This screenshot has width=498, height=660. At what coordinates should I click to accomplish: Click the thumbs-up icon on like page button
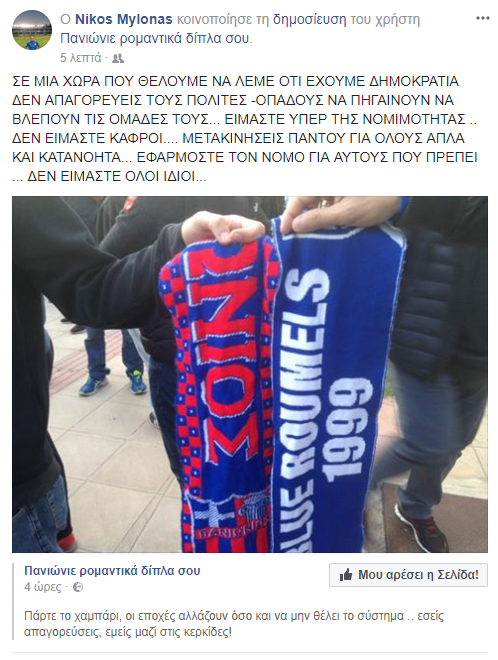346,575
